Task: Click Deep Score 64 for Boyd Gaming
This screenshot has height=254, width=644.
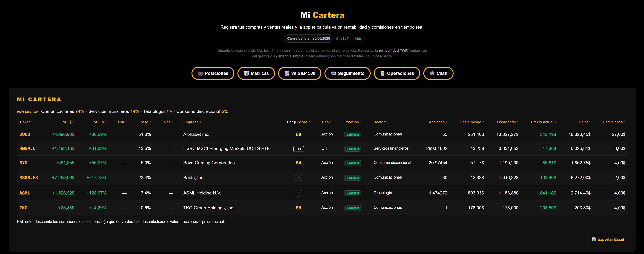Action: tap(298, 163)
